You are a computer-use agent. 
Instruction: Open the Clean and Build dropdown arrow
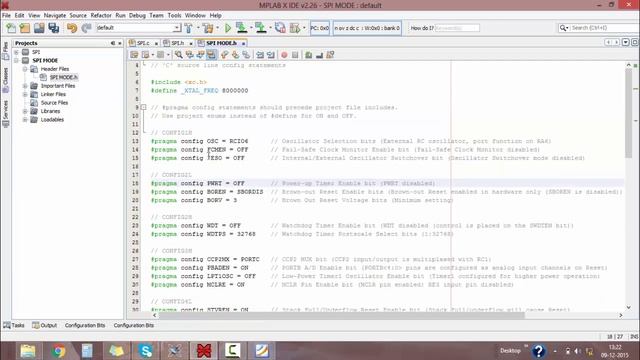point(218,28)
